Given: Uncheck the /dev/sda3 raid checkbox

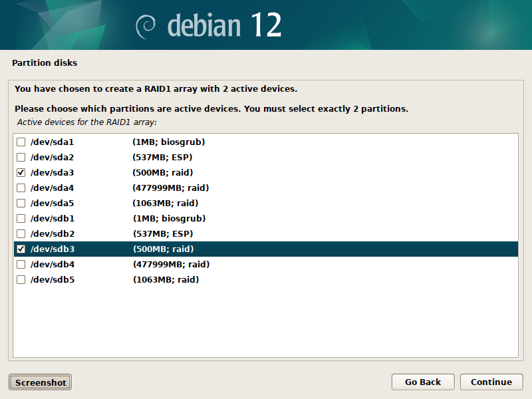Looking at the screenshot, I should click(21, 173).
